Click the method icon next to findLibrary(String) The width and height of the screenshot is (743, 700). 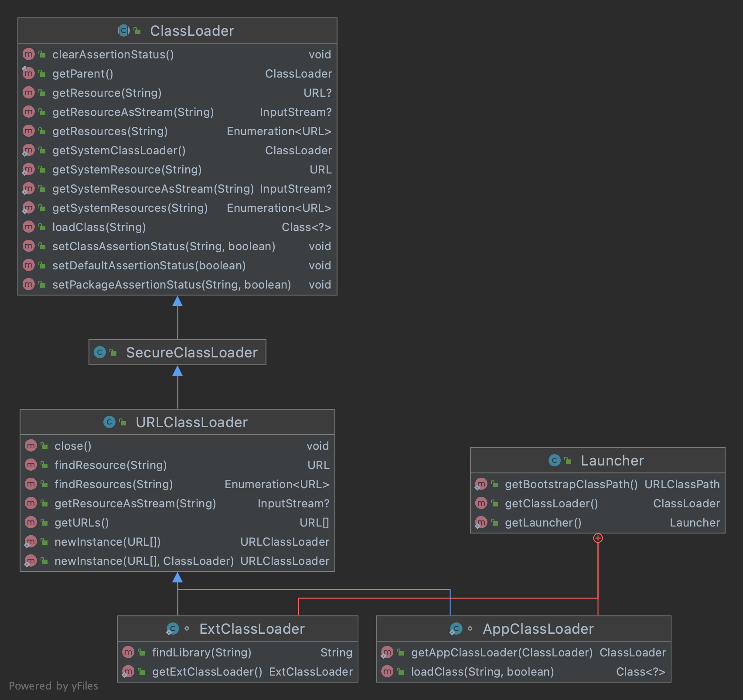click(x=128, y=652)
